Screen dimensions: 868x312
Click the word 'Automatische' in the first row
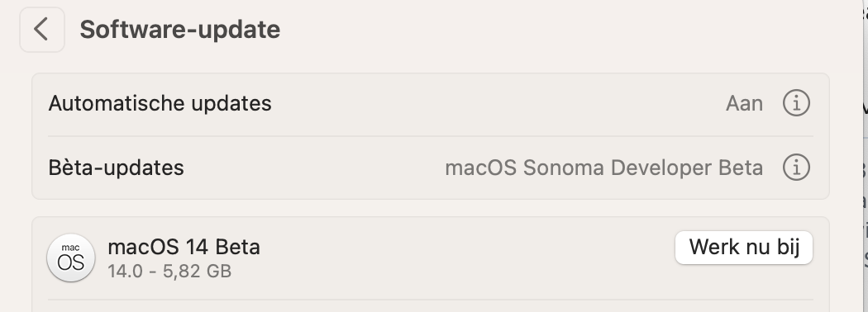coord(117,103)
